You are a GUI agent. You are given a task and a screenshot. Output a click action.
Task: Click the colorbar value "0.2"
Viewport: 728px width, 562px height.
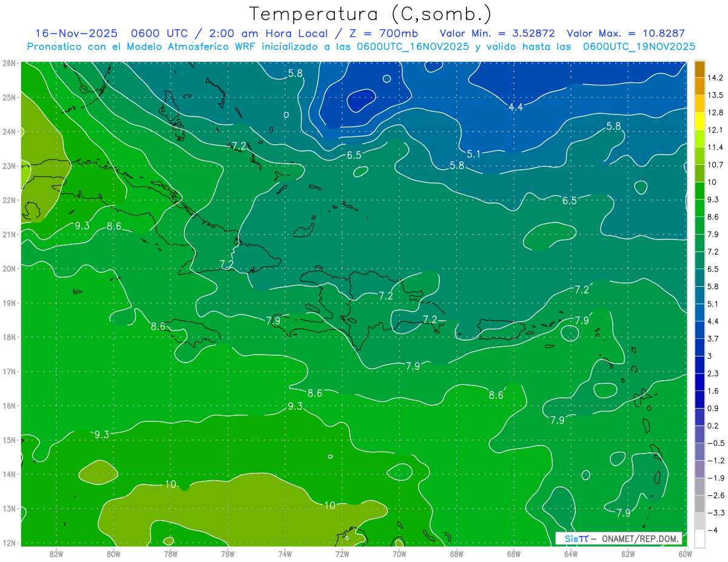(713, 426)
